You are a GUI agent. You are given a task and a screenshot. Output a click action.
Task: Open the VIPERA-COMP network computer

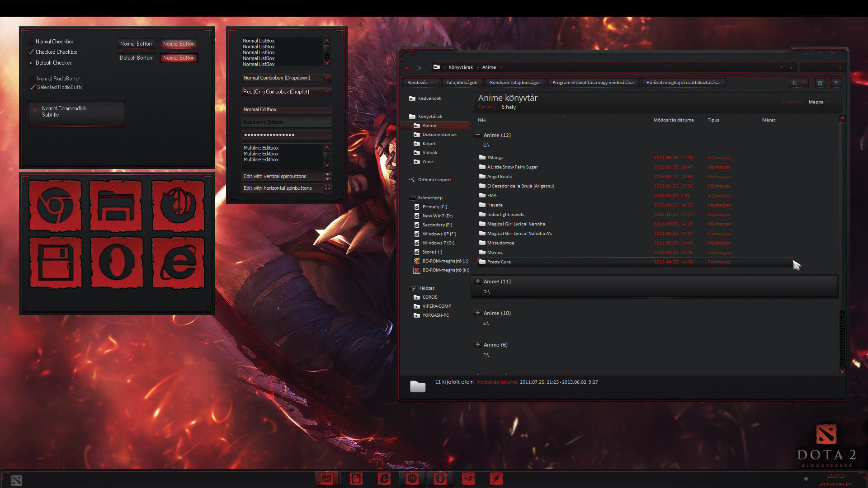click(432, 306)
